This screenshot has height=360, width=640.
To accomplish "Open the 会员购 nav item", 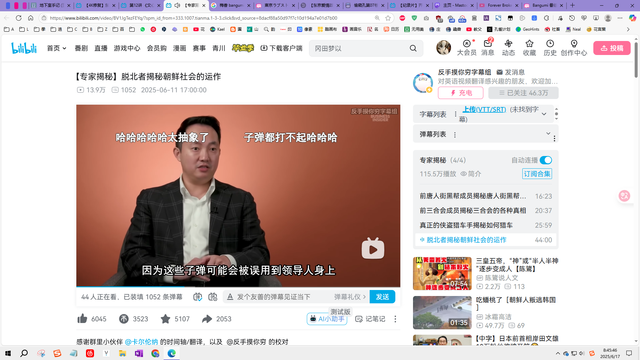I will pyautogui.click(x=157, y=48).
